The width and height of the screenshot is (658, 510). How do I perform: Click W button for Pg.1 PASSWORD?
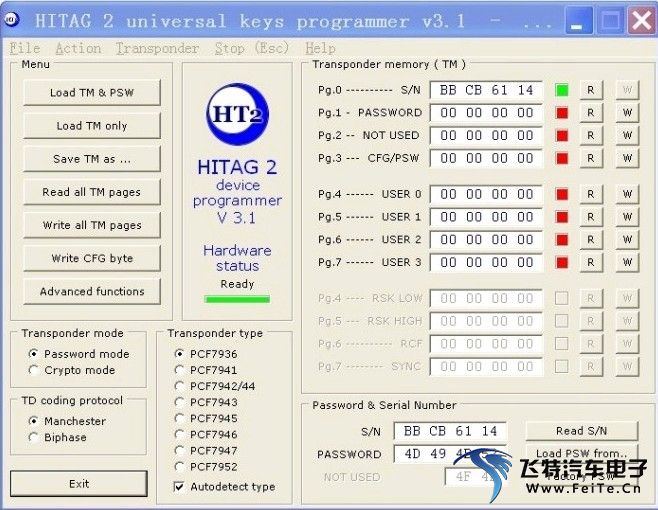click(x=627, y=112)
